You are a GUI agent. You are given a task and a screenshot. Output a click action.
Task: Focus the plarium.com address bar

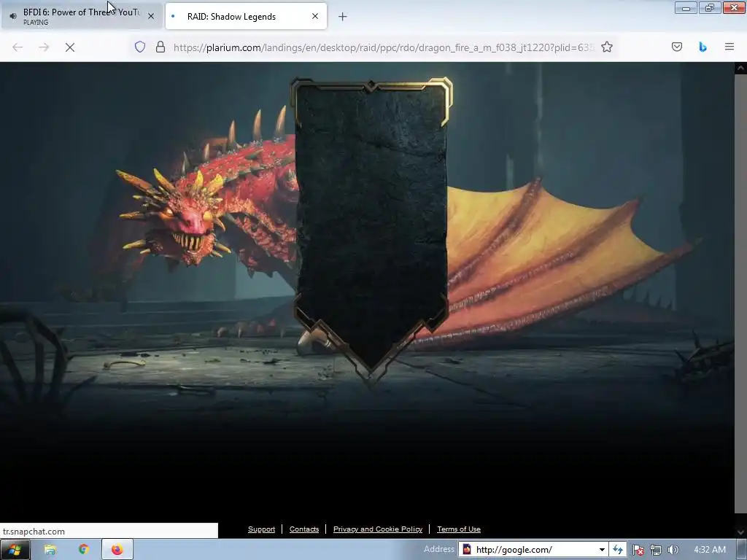coord(384,47)
